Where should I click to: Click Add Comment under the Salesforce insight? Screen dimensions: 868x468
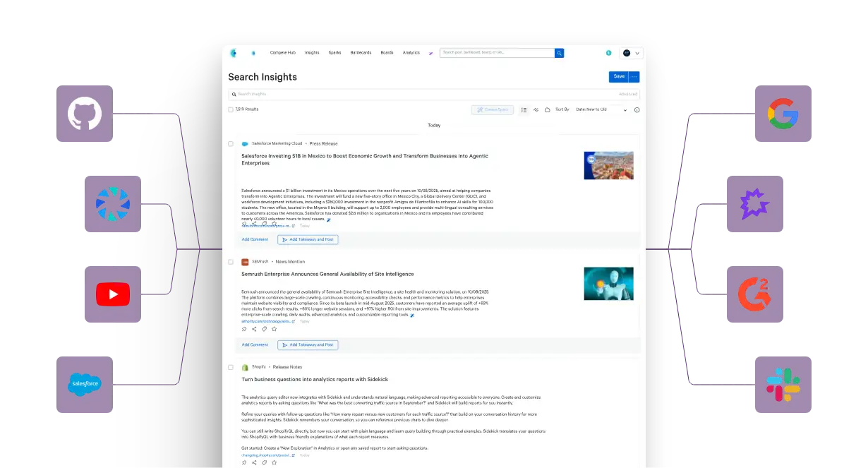255,239
